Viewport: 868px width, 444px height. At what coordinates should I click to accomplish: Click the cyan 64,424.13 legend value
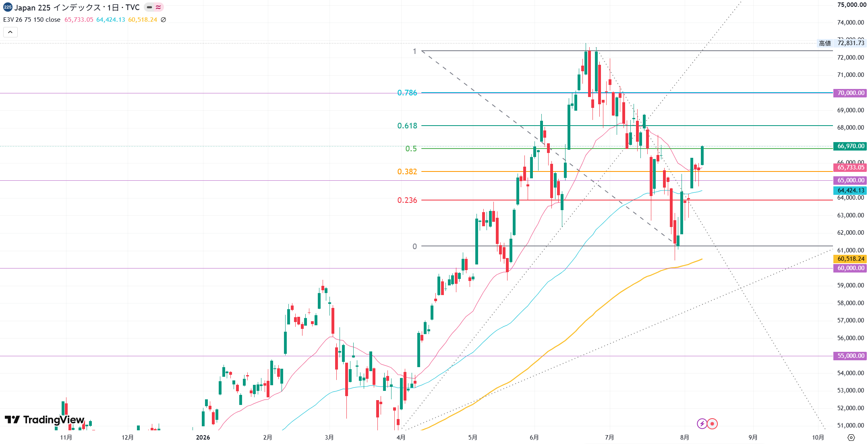tap(111, 20)
